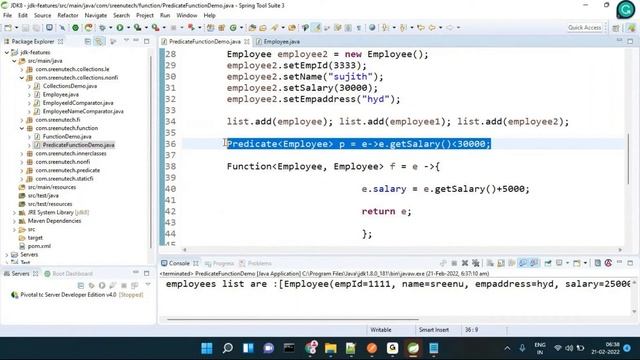Select EmployeeIdComparator.java in the tree
640x360 pixels.
click(78, 103)
